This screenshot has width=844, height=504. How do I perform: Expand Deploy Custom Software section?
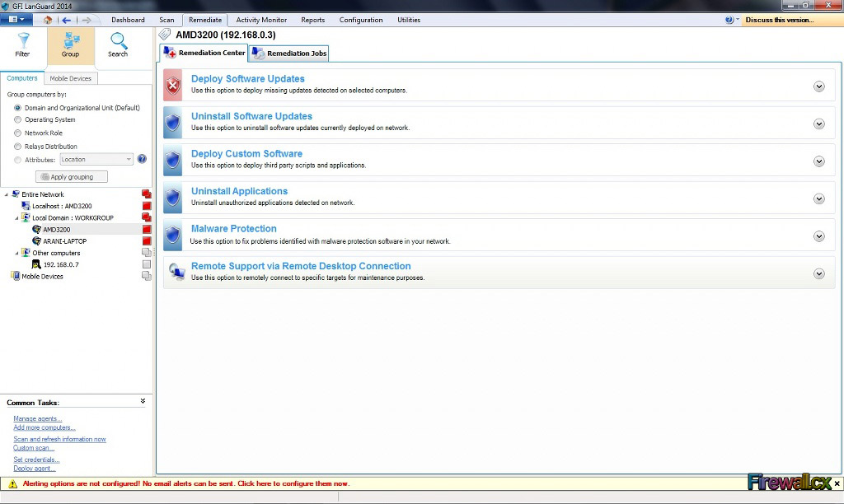[819, 161]
